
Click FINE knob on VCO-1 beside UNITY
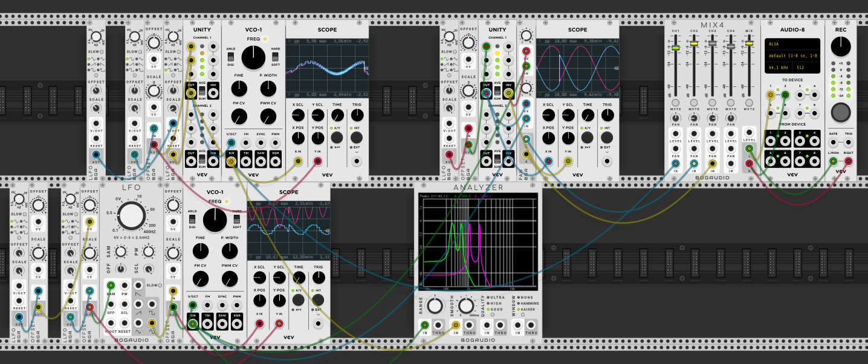click(239, 89)
